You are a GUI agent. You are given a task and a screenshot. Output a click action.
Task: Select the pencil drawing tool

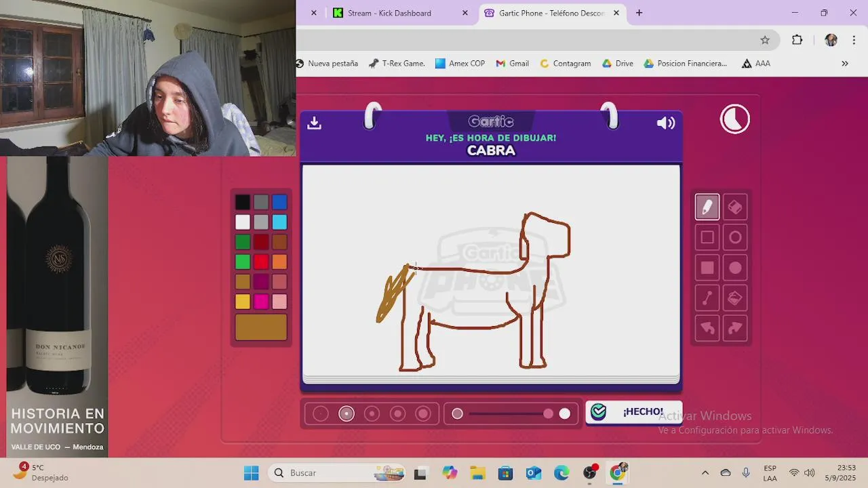707,207
